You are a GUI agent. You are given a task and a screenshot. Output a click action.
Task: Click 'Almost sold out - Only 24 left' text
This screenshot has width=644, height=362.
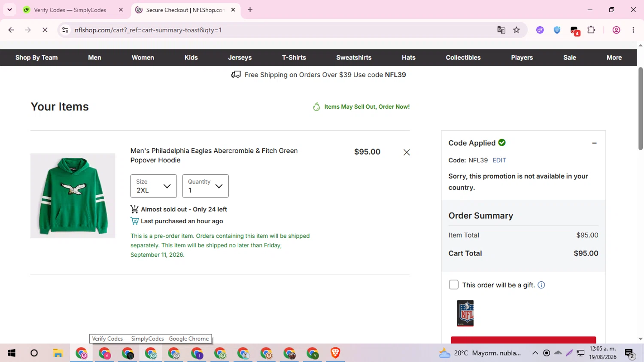tap(184, 210)
